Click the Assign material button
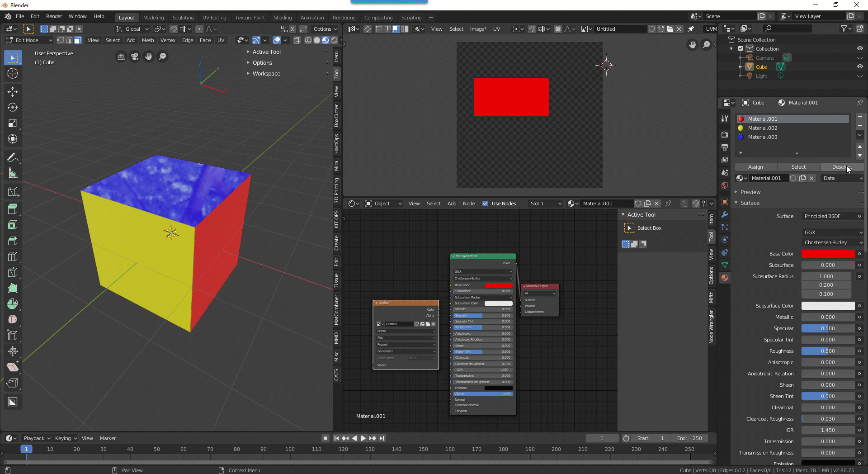Image resolution: width=868 pixels, height=474 pixels. click(755, 167)
